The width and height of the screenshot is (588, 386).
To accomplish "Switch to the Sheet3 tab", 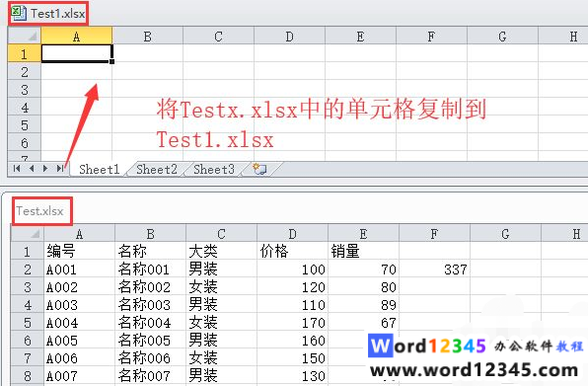I will tap(214, 169).
